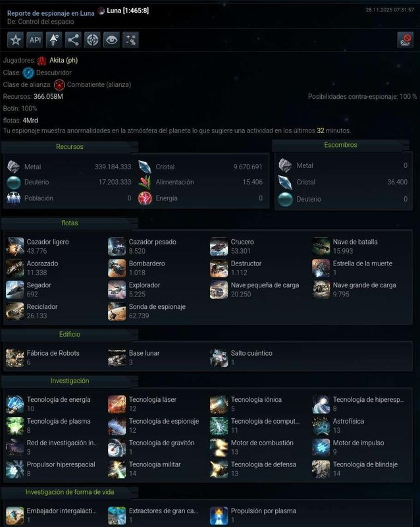Click the Edificio section header
The height and width of the screenshot is (527, 420).
pyautogui.click(x=70, y=335)
